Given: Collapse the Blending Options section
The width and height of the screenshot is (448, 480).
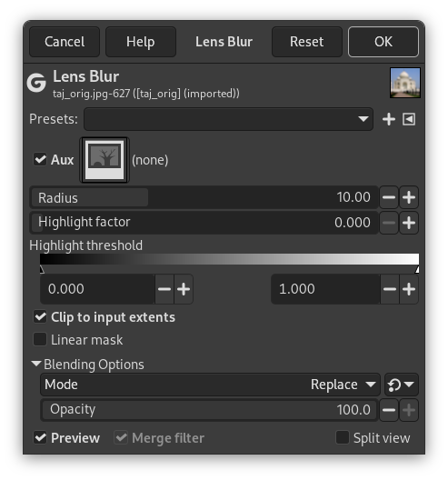Looking at the screenshot, I should [x=36, y=364].
